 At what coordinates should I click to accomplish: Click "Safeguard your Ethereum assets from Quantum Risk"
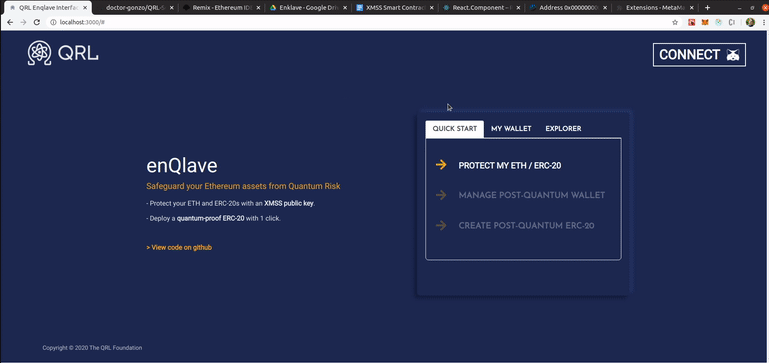coord(243,186)
